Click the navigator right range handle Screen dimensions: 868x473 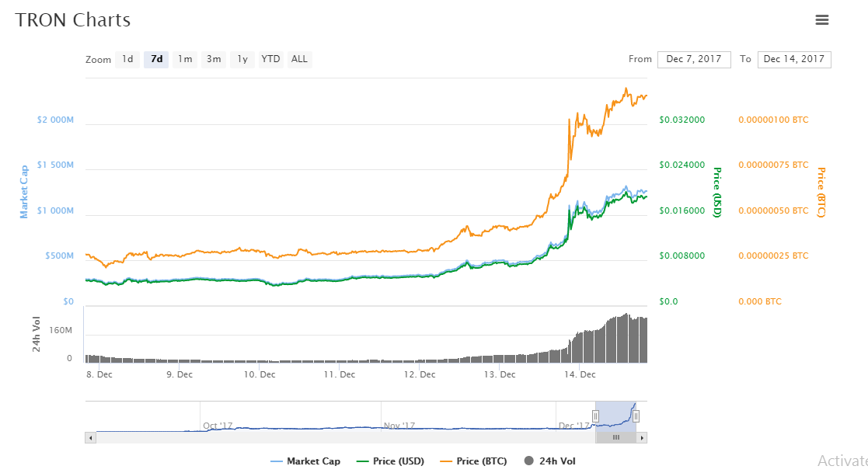click(636, 416)
